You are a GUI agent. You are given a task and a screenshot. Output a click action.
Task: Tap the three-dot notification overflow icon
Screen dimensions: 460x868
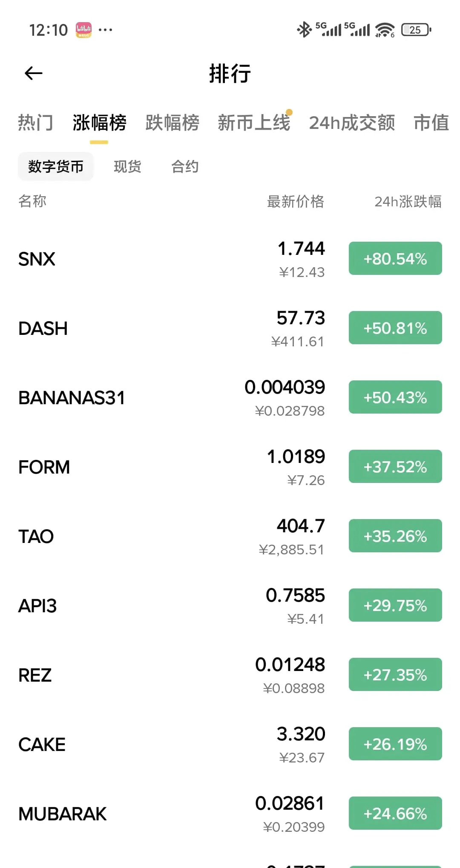click(x=105, y=30)
